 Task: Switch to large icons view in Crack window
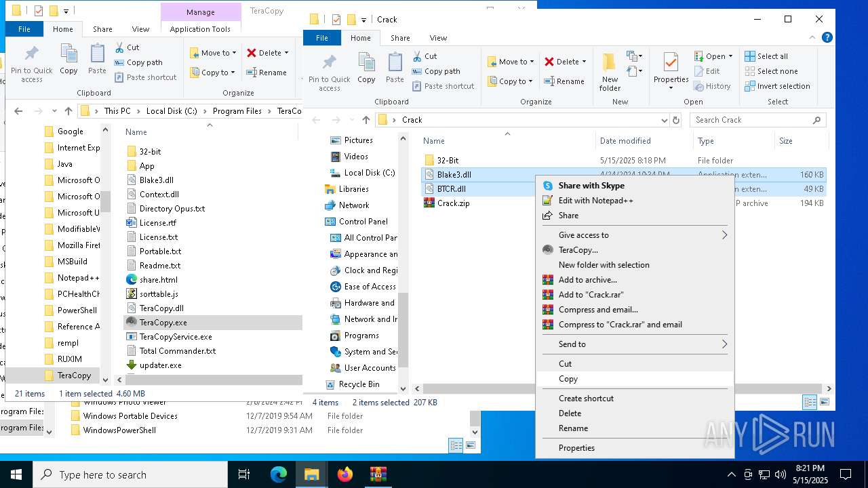tap(825, 403)
